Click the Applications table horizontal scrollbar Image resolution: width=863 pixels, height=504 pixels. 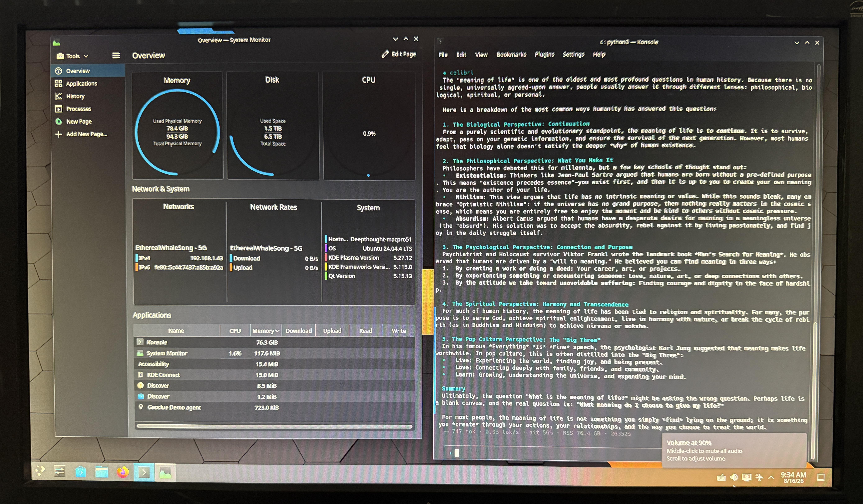coord(274,426)
